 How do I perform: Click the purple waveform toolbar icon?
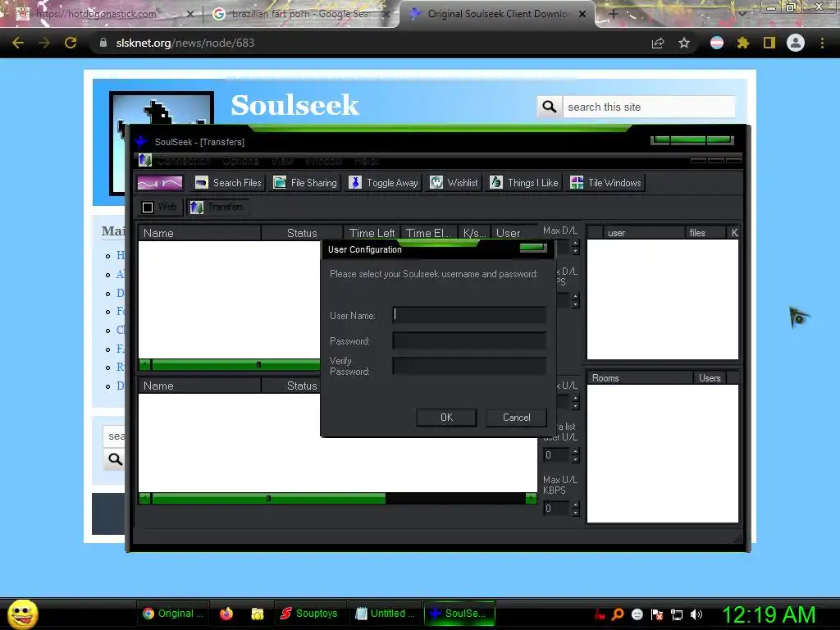coord(160,183)
